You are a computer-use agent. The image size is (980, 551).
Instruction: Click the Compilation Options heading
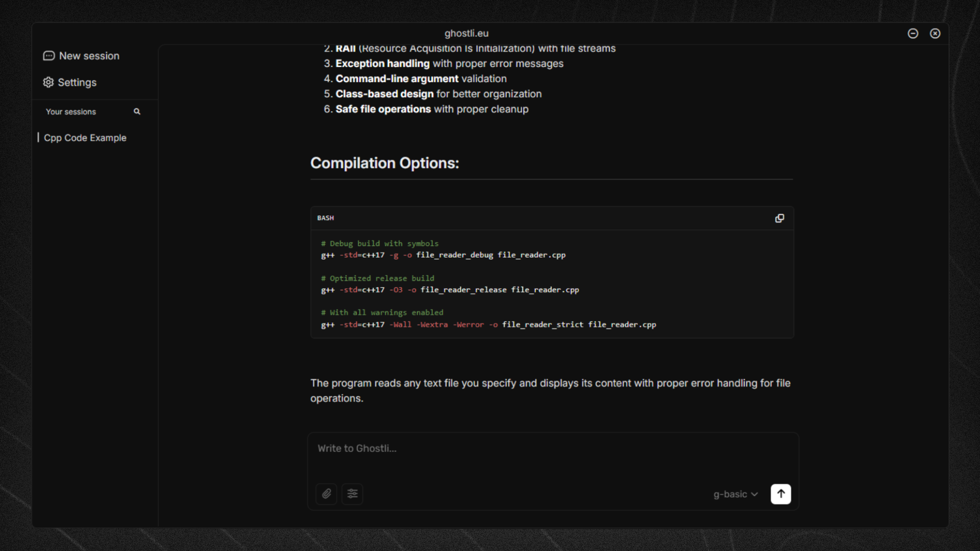coord(385,163)
